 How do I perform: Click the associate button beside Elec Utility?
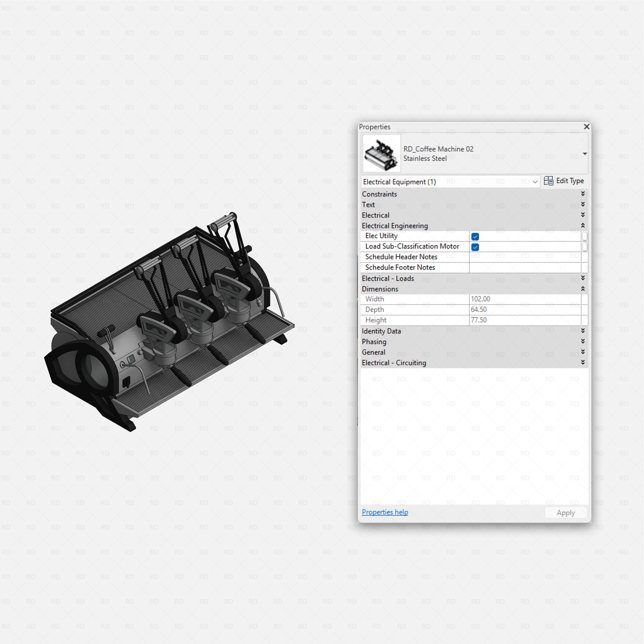[x=585, y=236]
